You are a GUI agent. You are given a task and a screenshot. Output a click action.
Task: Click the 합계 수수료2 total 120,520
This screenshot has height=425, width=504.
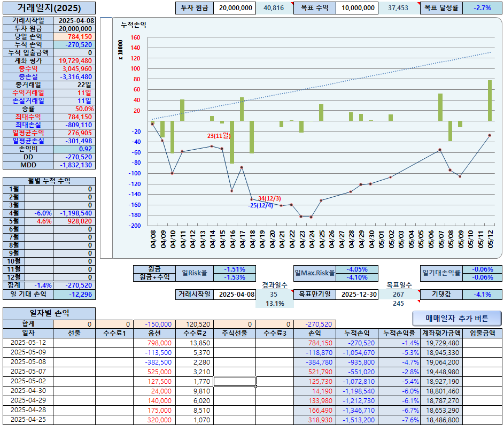click(x=195, y=324)
